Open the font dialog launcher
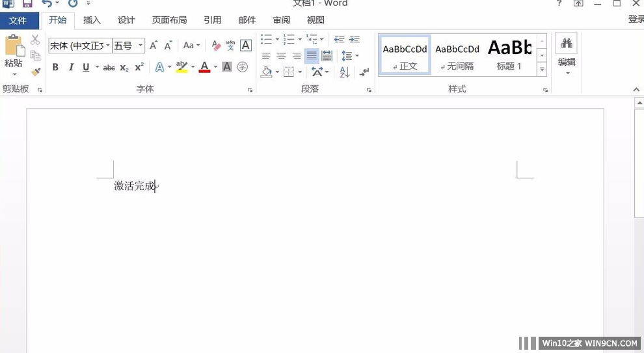This screenshot has height=353, width=644. (250, 90)
